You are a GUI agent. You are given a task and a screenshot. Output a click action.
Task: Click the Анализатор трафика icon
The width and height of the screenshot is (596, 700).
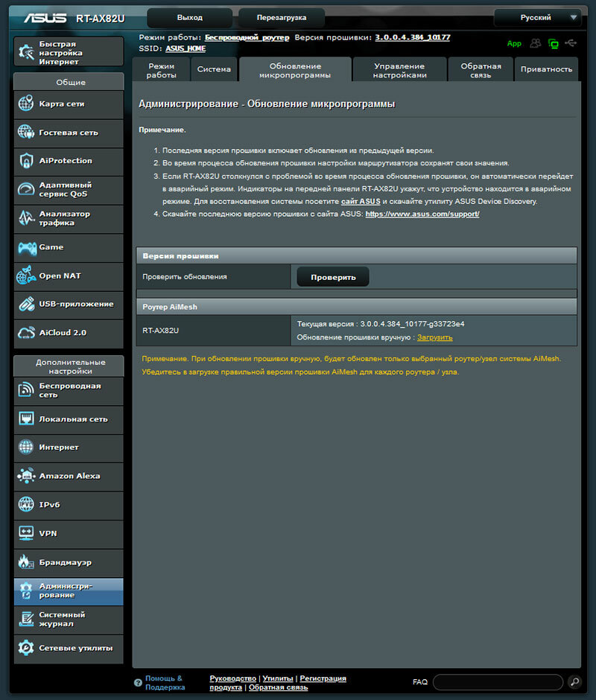tap(26, 218)
